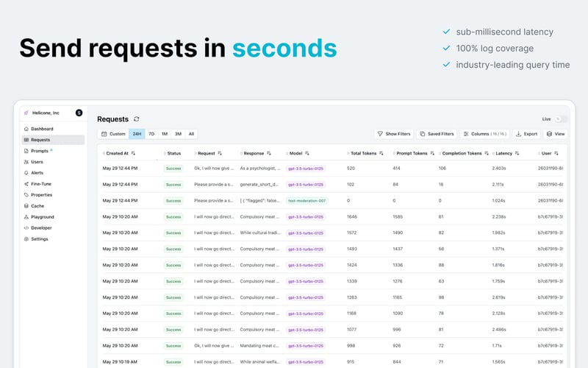Open the Properties page
Image resolution: width=588 pixels, height=368 pixels.
53,195
